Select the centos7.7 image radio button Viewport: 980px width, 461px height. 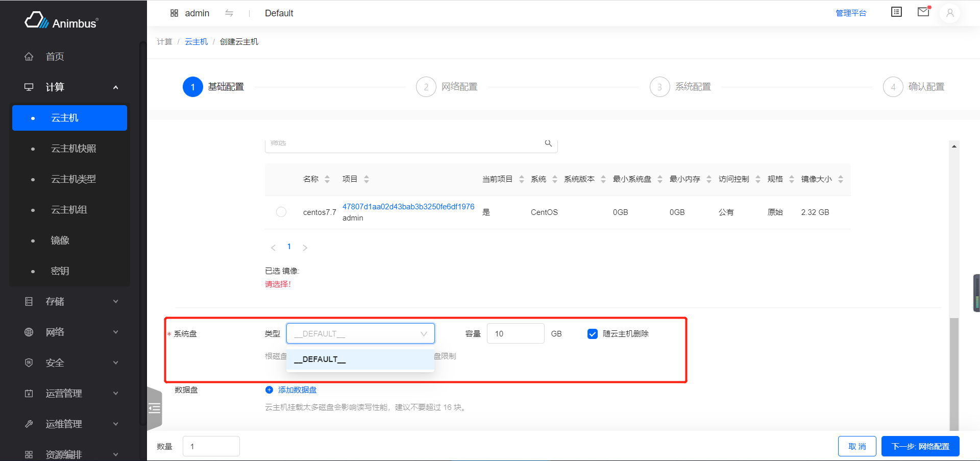[281, 212]
